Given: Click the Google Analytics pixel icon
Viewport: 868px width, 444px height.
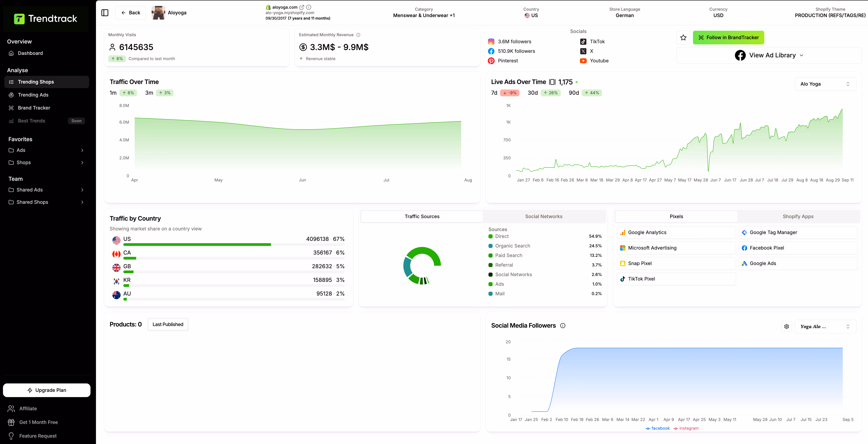Looking at the screenshot, I should pos(623,233).
